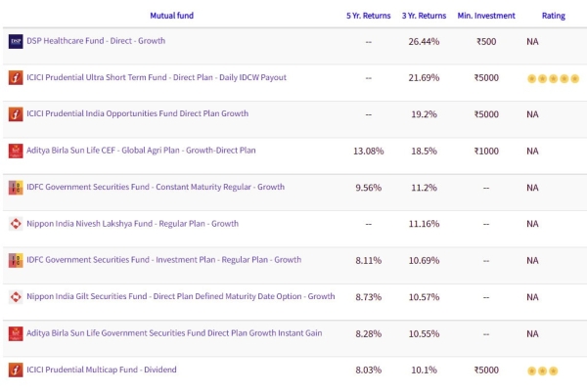587x392 pixels.
Task: Sort by the 3 Yr. Returns column header
Action: tap(425, 16)
